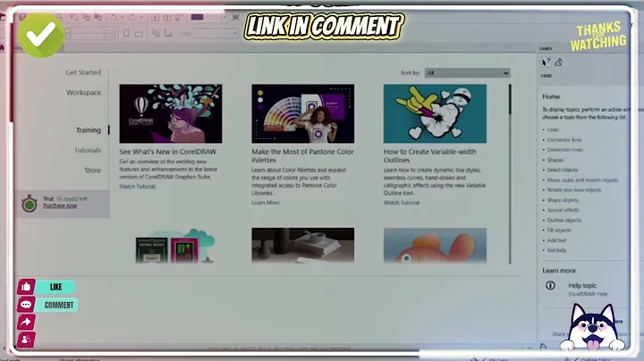Click the Hints pointer icon in Learn panel

(x=546, y=63)
